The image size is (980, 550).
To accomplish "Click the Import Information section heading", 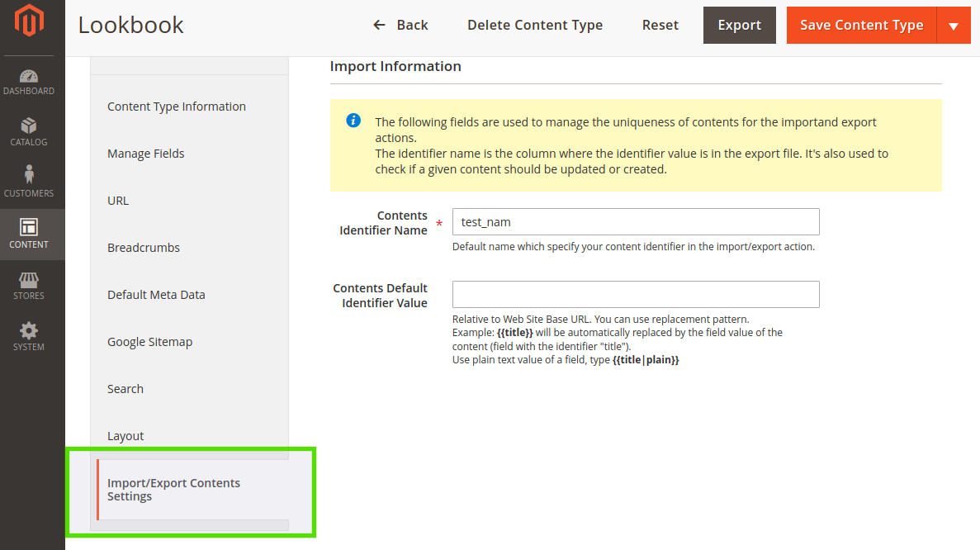I will [x=395, y=66].
